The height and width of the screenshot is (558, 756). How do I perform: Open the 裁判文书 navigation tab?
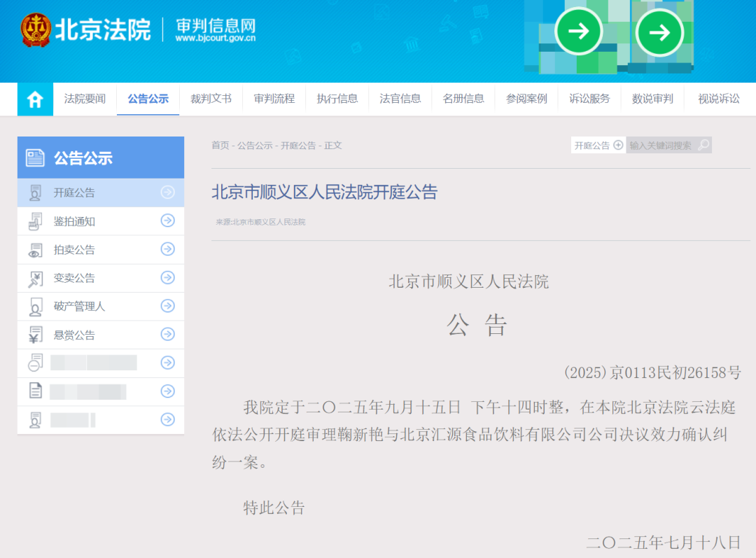(211, 99)
